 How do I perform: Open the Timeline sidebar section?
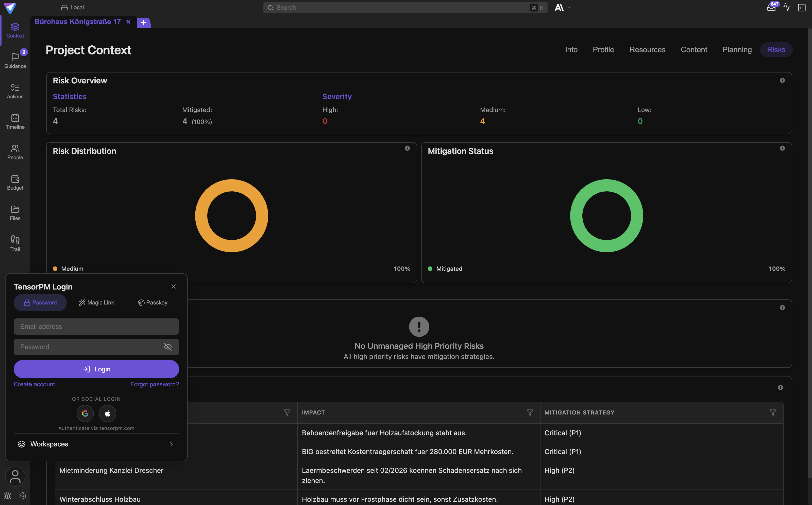pos(15,122)
